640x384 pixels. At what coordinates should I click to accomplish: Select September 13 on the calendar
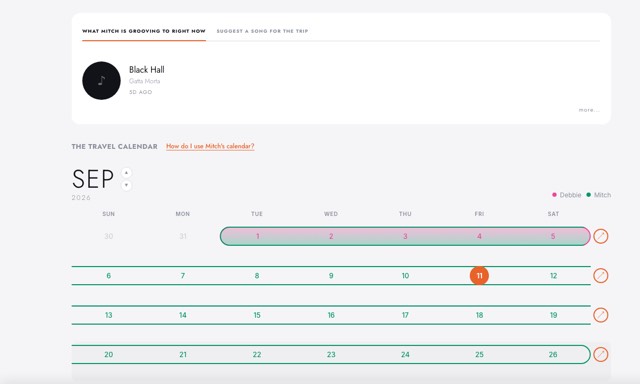[109, 315]
